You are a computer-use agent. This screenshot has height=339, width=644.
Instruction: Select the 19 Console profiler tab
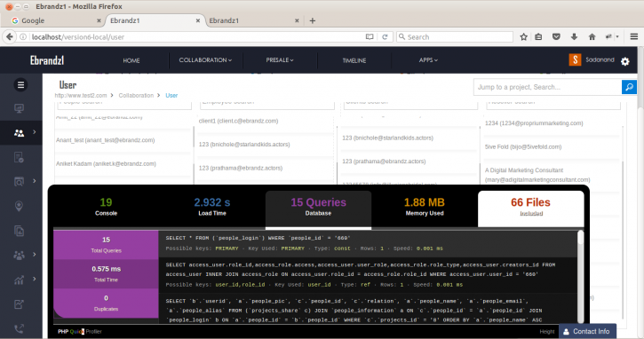click(106, 208)
